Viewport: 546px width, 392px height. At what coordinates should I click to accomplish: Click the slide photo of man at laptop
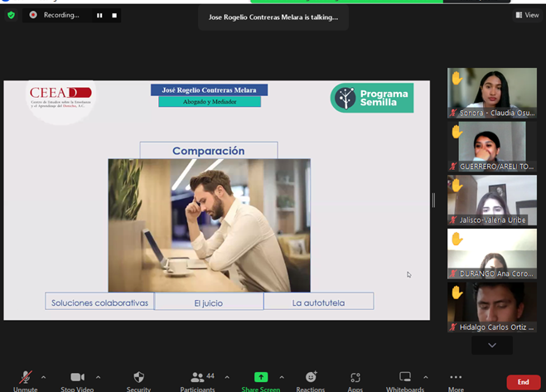coord(210,225)
